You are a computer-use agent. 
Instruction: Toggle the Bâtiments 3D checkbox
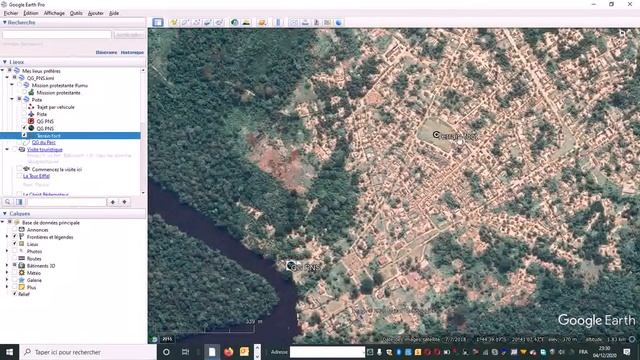coord(15,266)
